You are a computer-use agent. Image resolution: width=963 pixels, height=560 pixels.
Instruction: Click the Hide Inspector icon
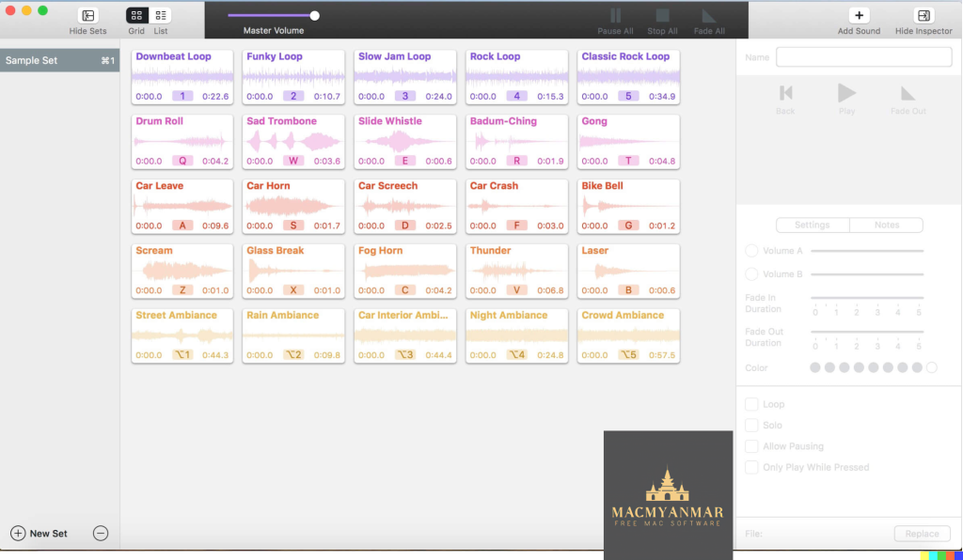click(924, 15)
